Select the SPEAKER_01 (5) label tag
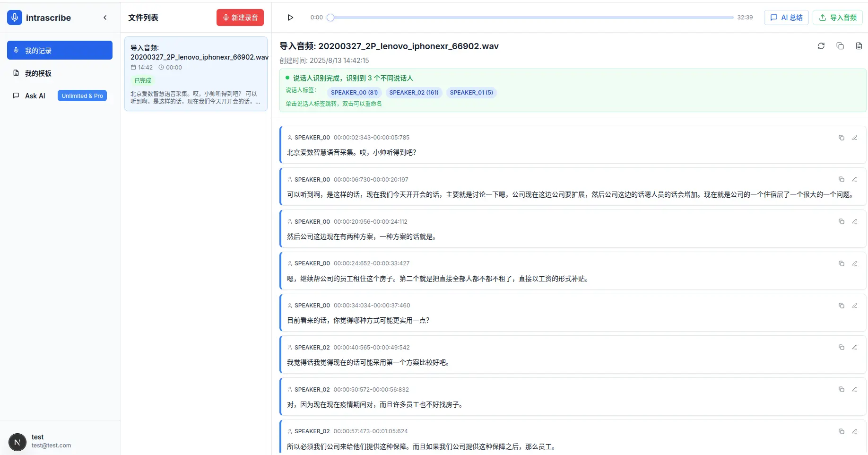Screen dimensions: 868x455 click(x=471, y=92)
